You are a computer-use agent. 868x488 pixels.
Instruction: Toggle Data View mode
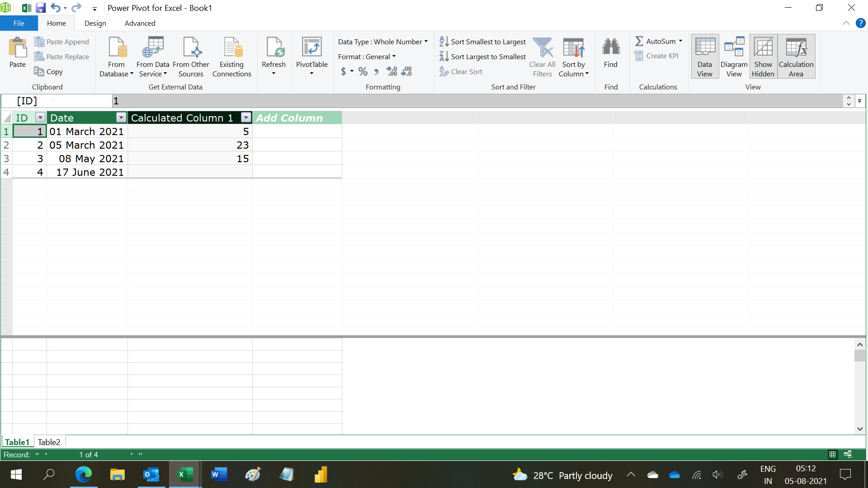pyautogui.click(x=704, y=57)
